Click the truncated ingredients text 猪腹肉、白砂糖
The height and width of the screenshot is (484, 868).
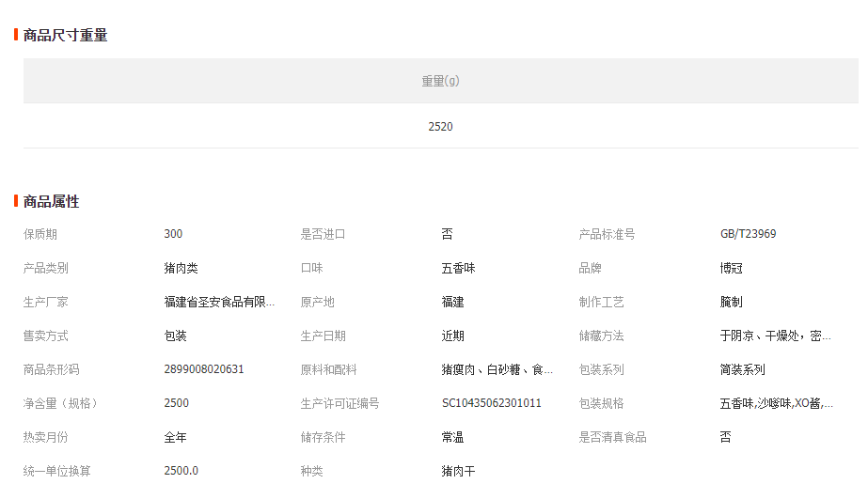tap(497, 370)
